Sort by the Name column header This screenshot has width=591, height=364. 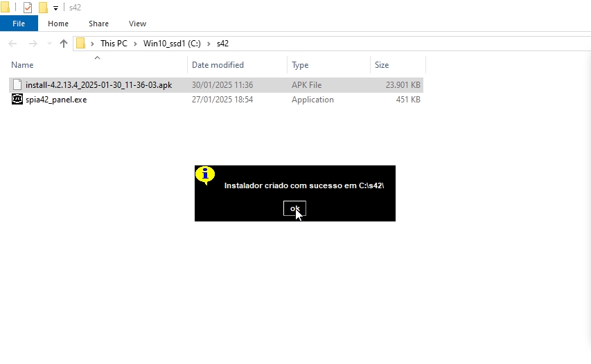click(22, 65)
